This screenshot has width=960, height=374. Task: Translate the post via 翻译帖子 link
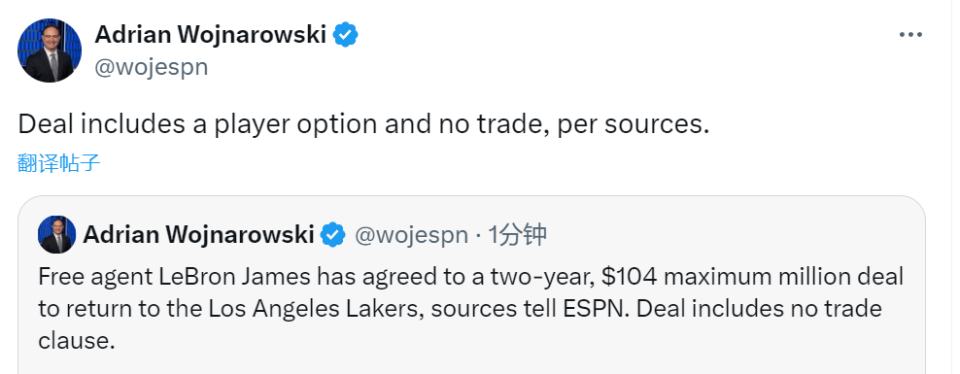click(x=59, y=163)
